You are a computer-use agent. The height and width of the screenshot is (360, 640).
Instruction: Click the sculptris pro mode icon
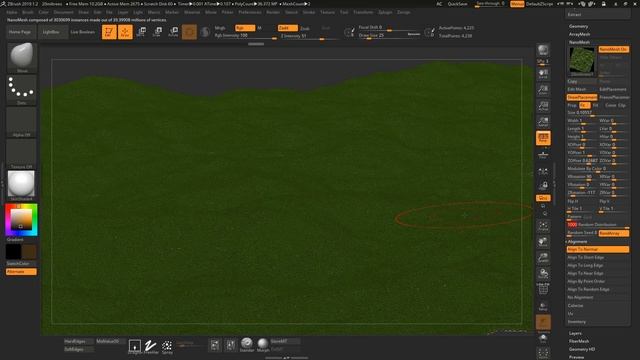(205, 32)
